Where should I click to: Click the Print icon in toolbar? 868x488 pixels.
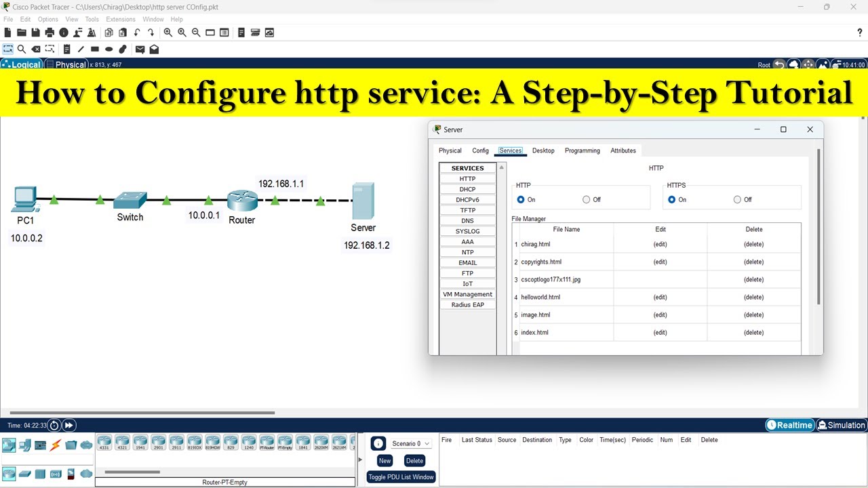pyautogui.click(x=50, y=33)
